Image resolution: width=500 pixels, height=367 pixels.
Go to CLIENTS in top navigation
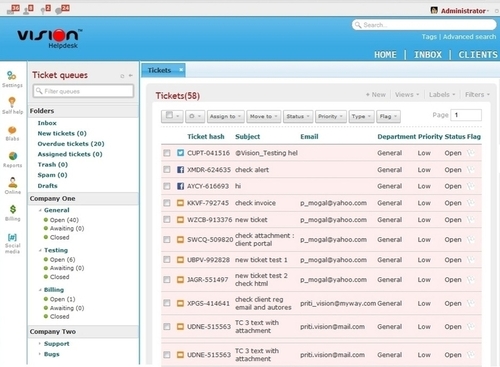click(x=478, y=55)
